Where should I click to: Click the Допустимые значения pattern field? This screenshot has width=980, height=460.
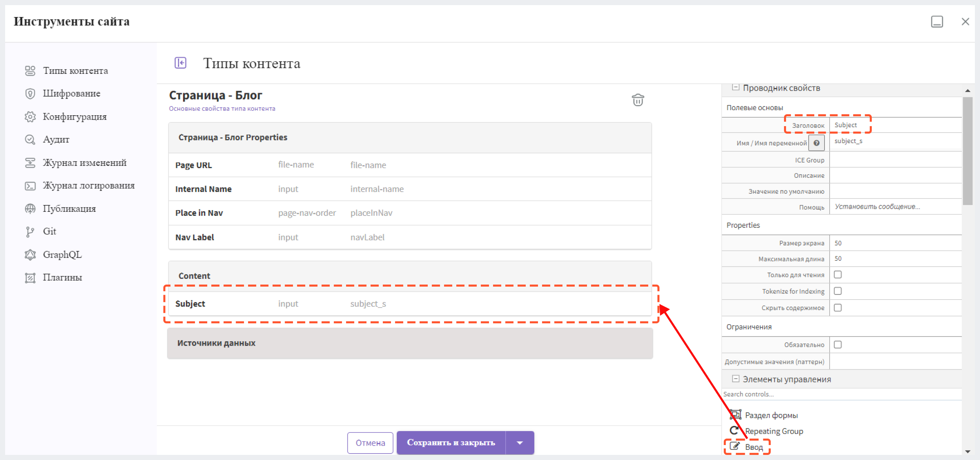896,361
